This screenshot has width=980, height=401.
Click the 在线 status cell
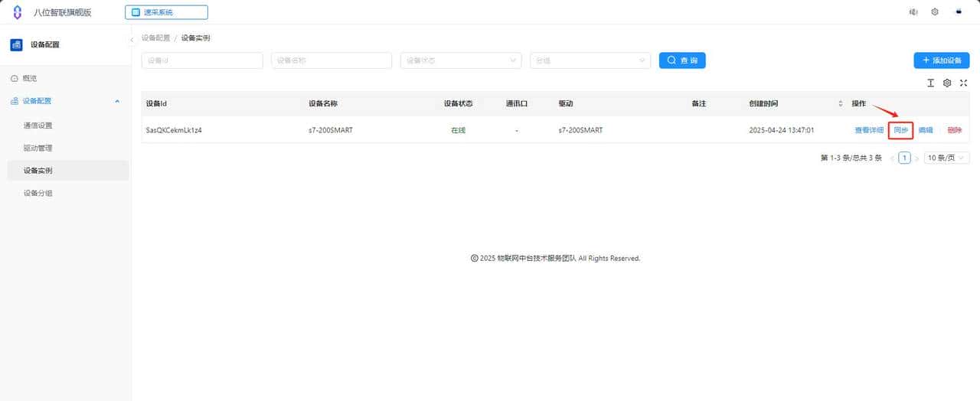click(458, 130)
